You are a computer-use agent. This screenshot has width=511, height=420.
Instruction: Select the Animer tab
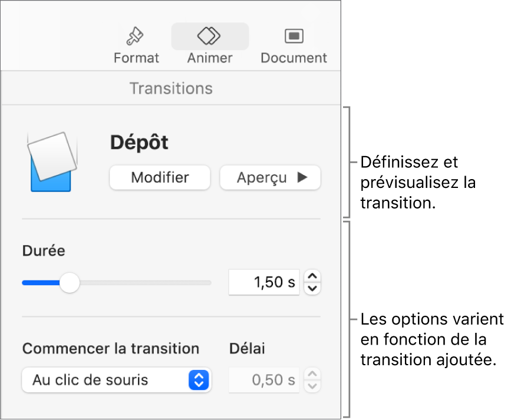[210, 45]
